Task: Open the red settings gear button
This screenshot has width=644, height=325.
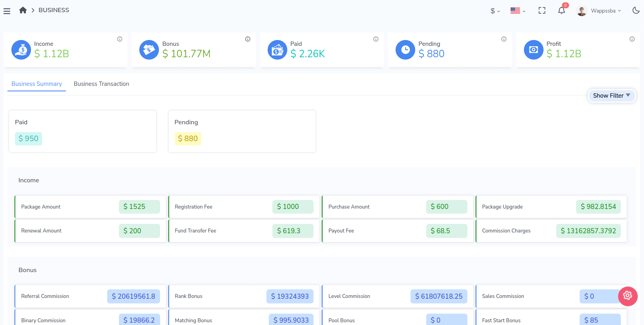Action: (x=628, y=296)
